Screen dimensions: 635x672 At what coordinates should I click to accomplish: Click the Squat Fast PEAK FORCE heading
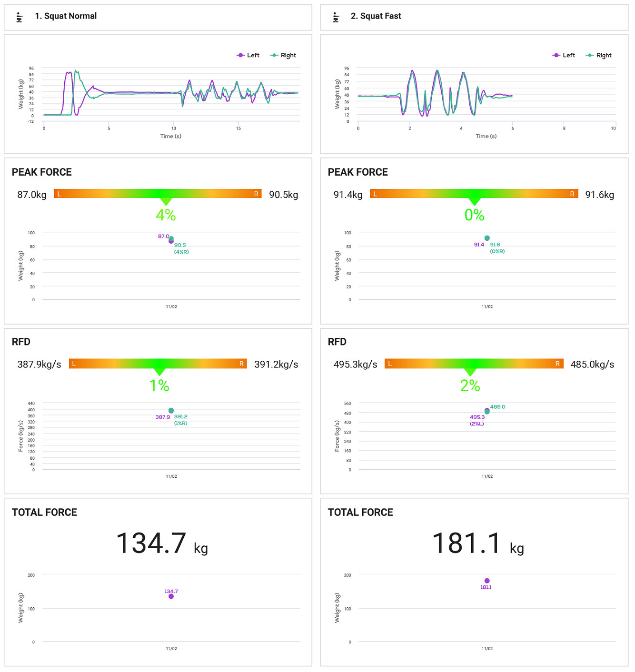[x=358, y=172]
